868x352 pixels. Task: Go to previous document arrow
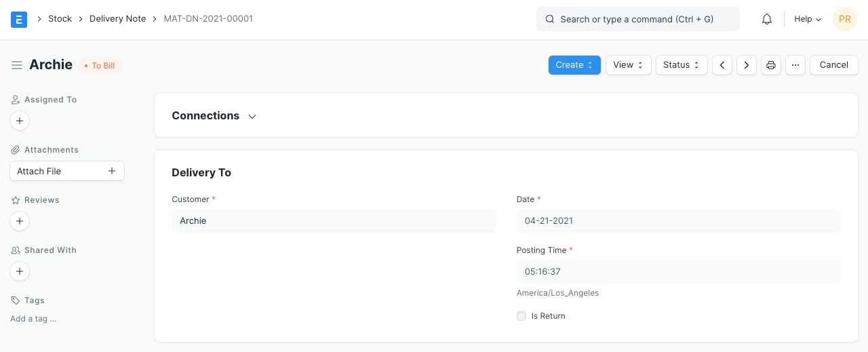coord(722,65)
